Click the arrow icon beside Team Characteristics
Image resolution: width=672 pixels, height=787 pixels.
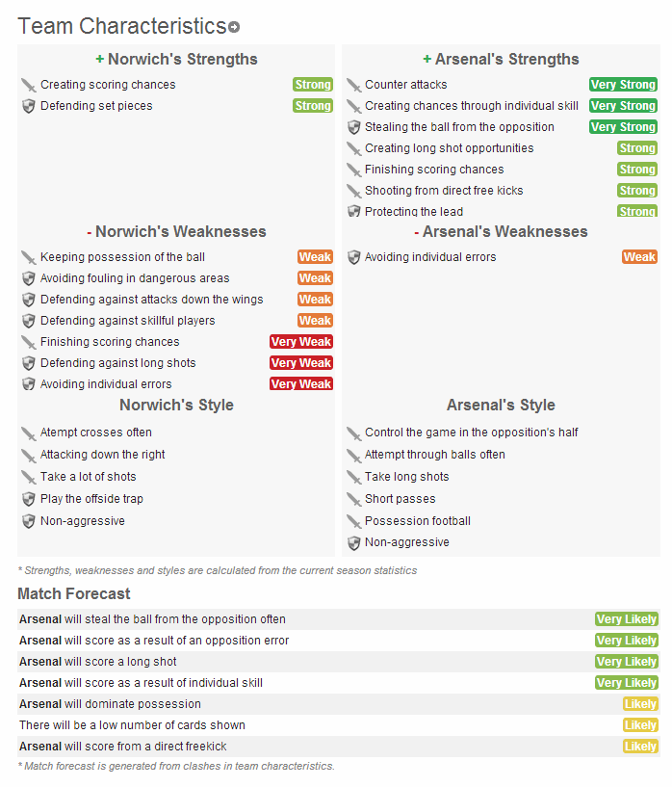234,28
